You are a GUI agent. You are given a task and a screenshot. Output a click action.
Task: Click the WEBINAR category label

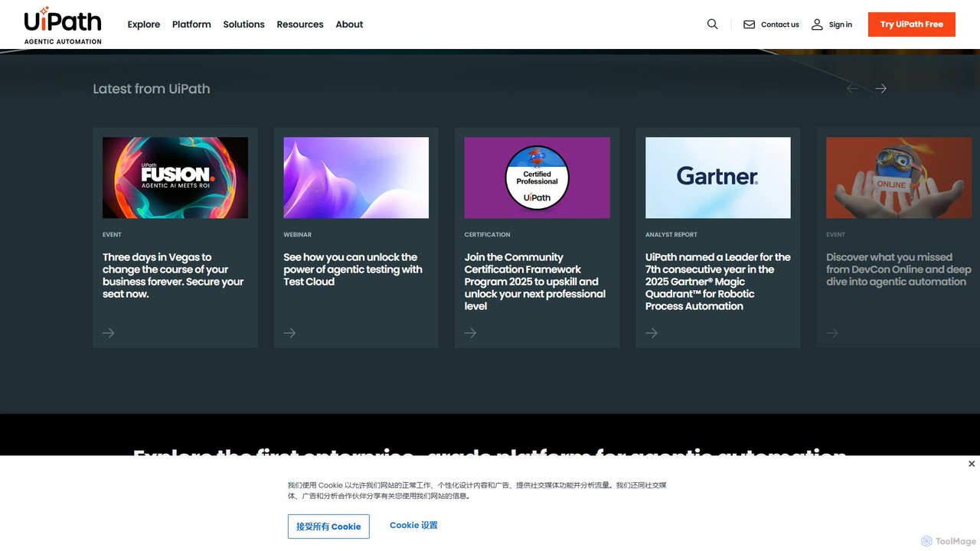click(298, 235)
